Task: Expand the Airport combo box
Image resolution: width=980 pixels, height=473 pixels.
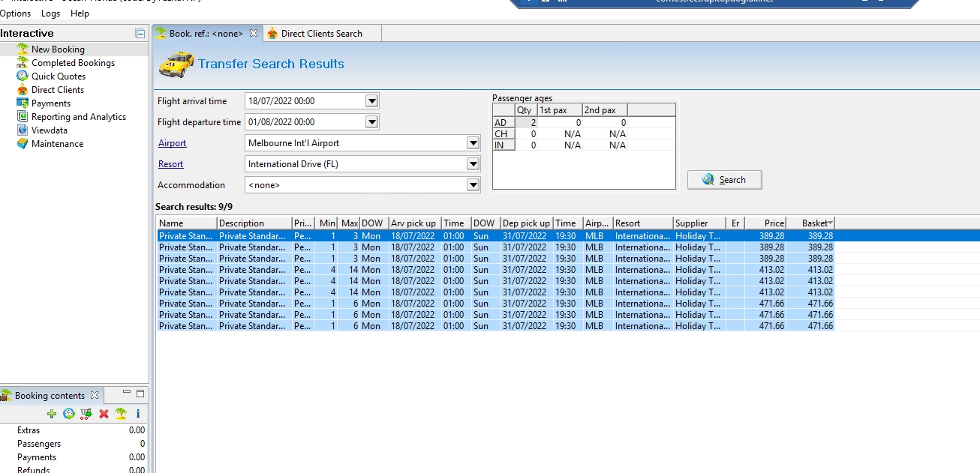Action: pyautogui.click(x=472, y=143)
